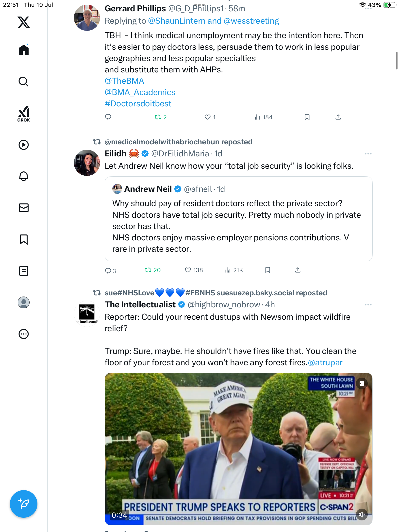Unmute the Trump video clip

tap(362, 515)
